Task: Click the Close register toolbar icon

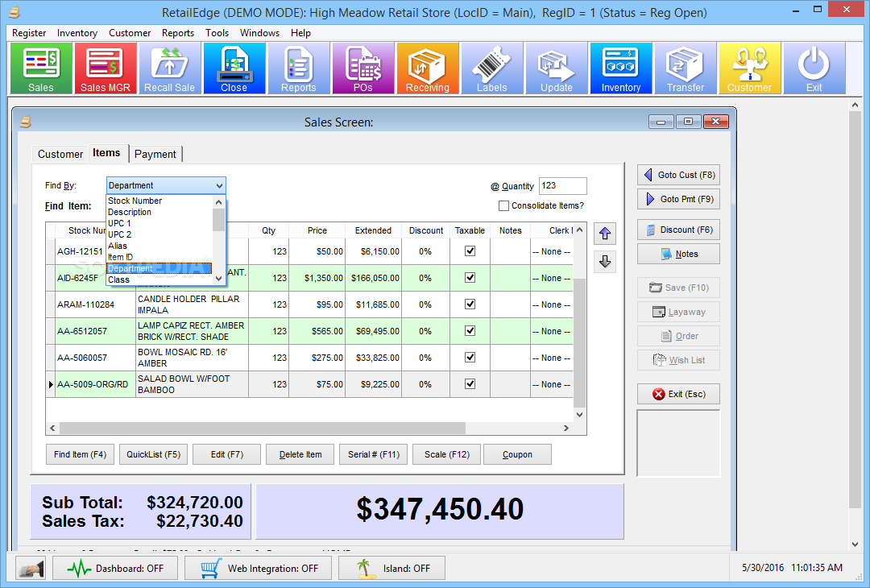Action: click(x=234, y=68)
